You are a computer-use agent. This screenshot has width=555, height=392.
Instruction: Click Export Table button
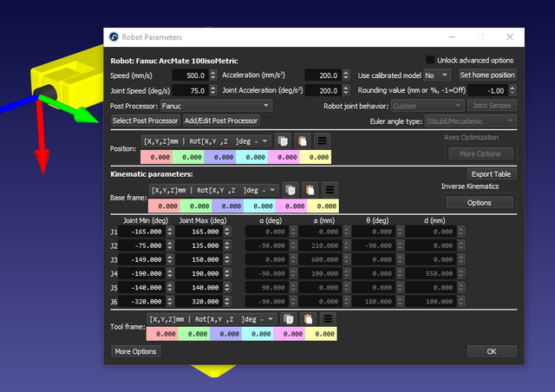click(x=492, y=174)
